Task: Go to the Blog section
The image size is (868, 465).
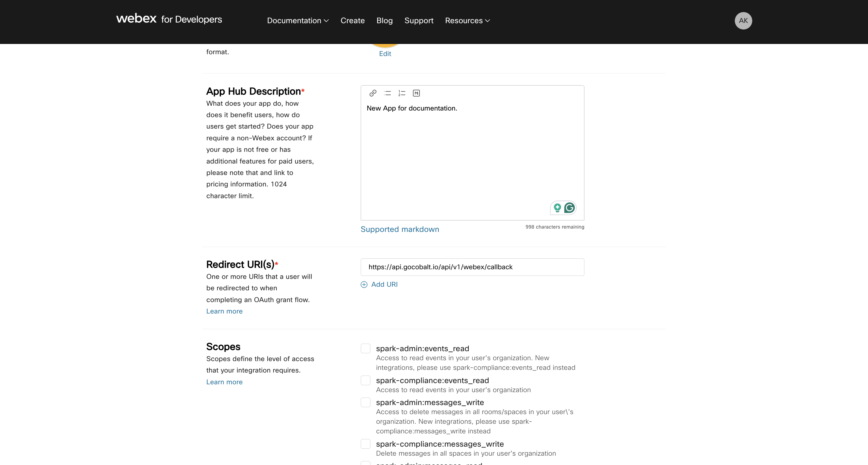Action: [x=385, y=20]
